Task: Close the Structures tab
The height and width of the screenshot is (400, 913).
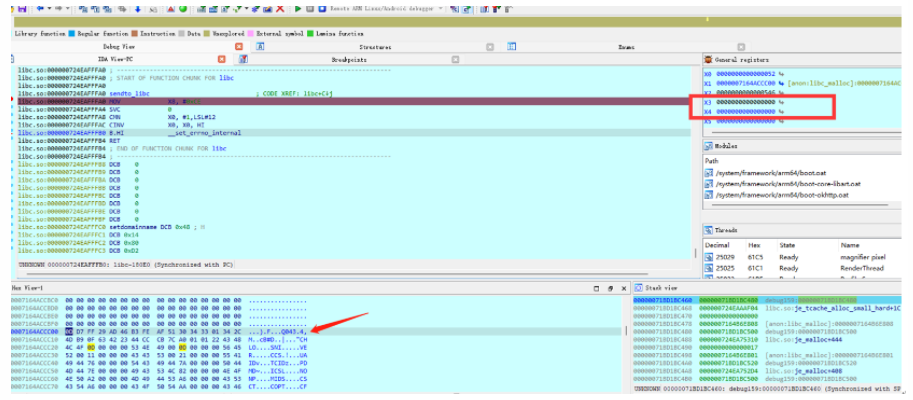Action: click(x=490, y=47)
